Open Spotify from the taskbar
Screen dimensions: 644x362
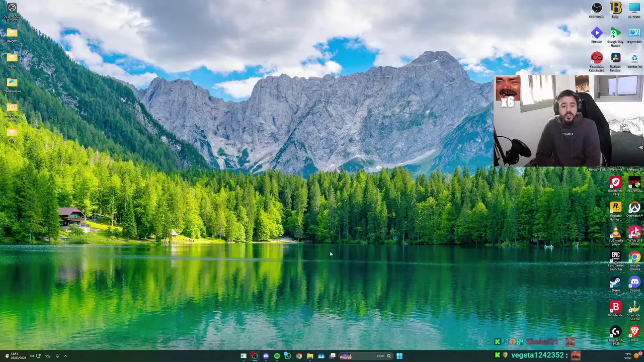pyautogui.click(x=277, y=356)
